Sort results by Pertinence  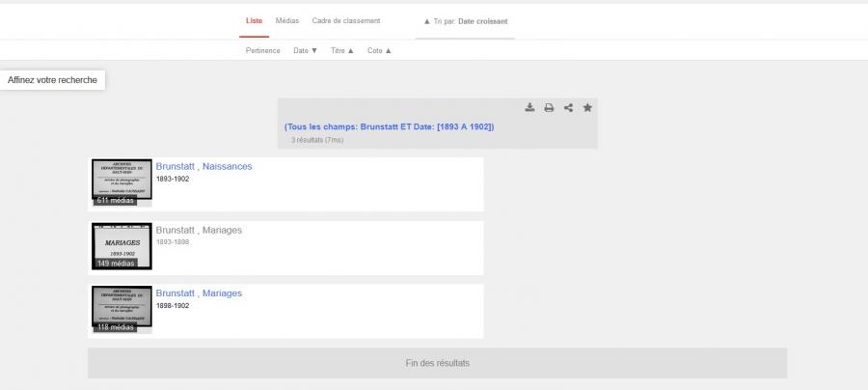click(263, 50)
